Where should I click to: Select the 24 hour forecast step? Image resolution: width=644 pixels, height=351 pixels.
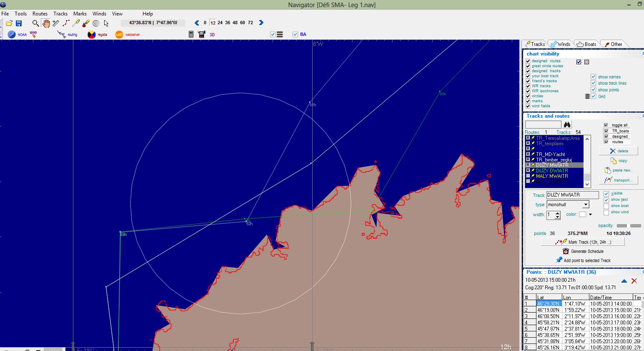[x=220, y=23]
